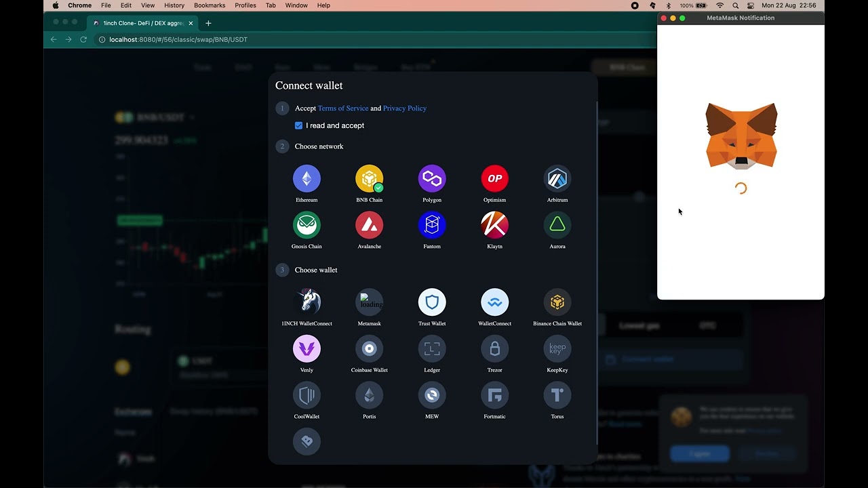The width and height of the screenshot is (868, 488).
Task: Select the Ethereum network icon
Action: coord(307,178)
